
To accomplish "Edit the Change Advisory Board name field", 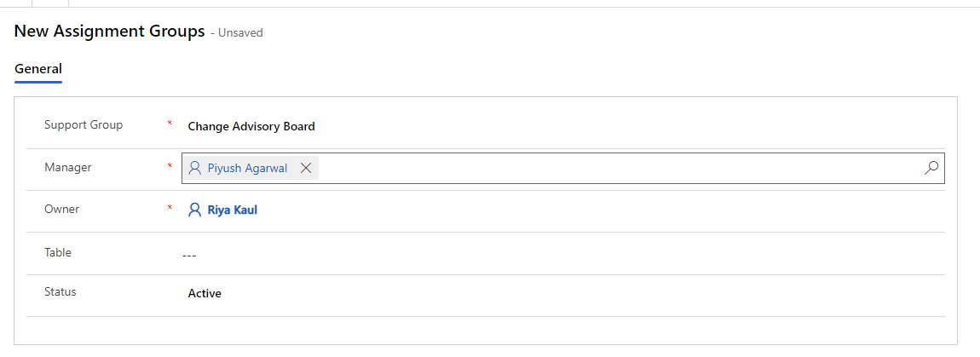I will pyautogui.click(x=562, y=126).
